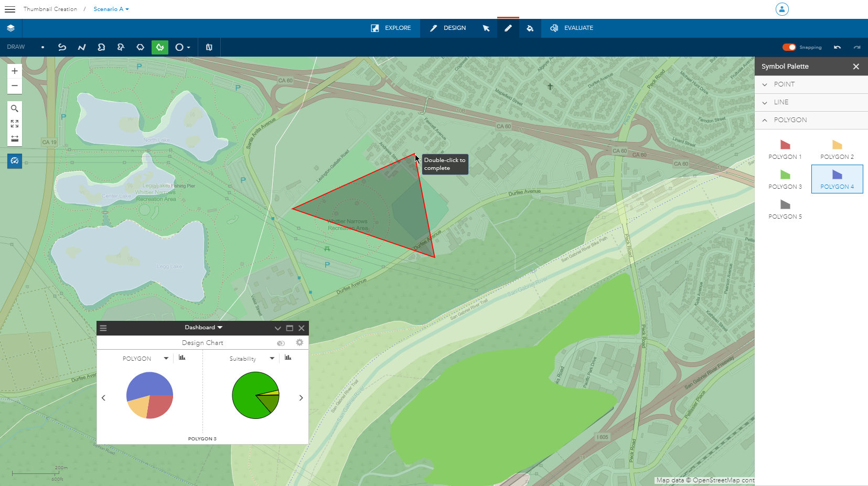Select the point draw tool
Screen dimensions: 868x486
pos(42,47)
